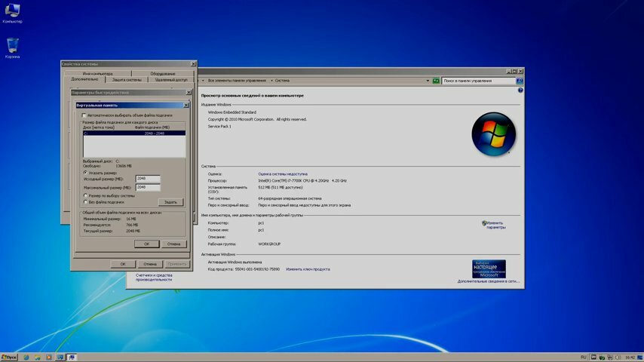
Task: Click the shield icon next to Изменить параметры
Action: (484, 223)
